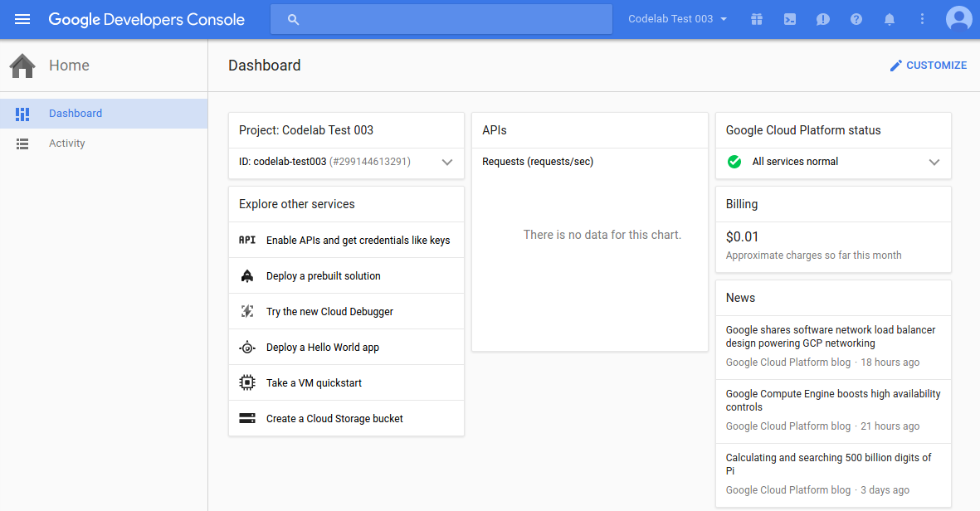Open Try the new Cloud Debugger
This screenshot has height=511, width=980.
[329, 312]
